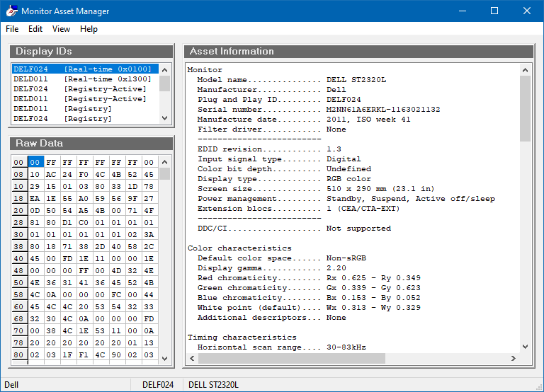Screen dimensions: 544x392
Task: Click DELF024 in the status bar
Action: pyautogui.click(x=158, y=385)
